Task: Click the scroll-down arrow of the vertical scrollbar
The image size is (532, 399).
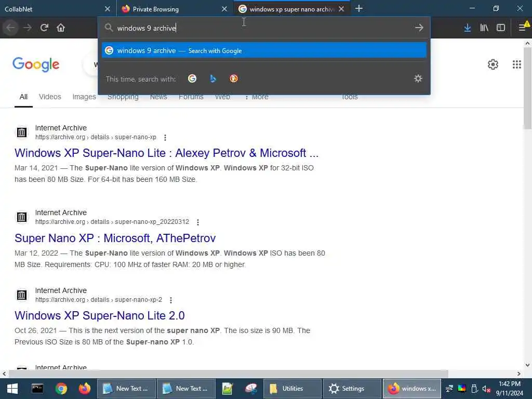Action: pos(528,365)
